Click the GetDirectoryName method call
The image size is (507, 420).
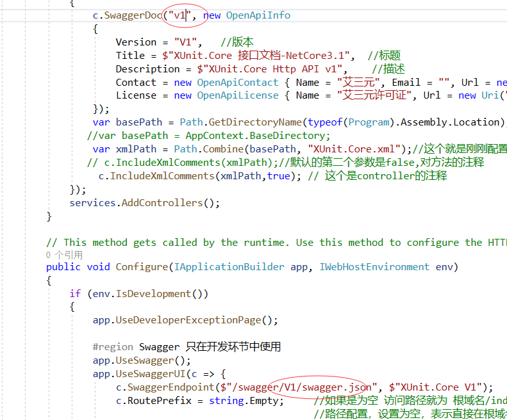[x=255, y=122]
